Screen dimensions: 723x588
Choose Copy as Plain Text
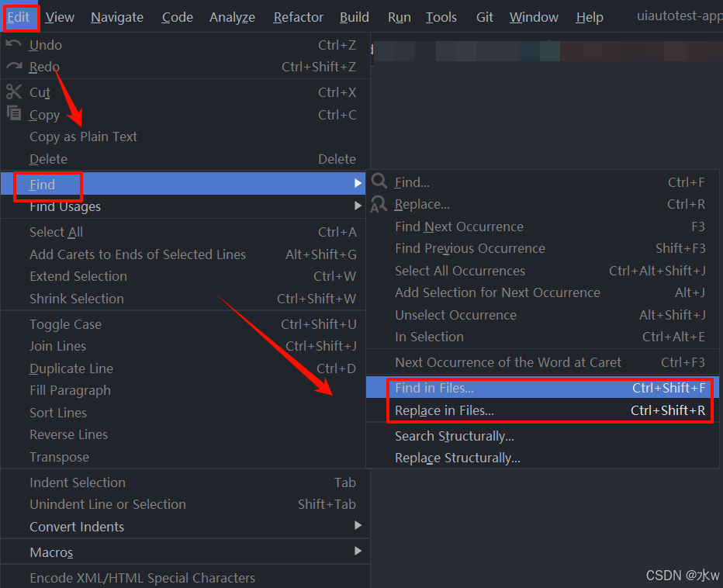[185, 137]
